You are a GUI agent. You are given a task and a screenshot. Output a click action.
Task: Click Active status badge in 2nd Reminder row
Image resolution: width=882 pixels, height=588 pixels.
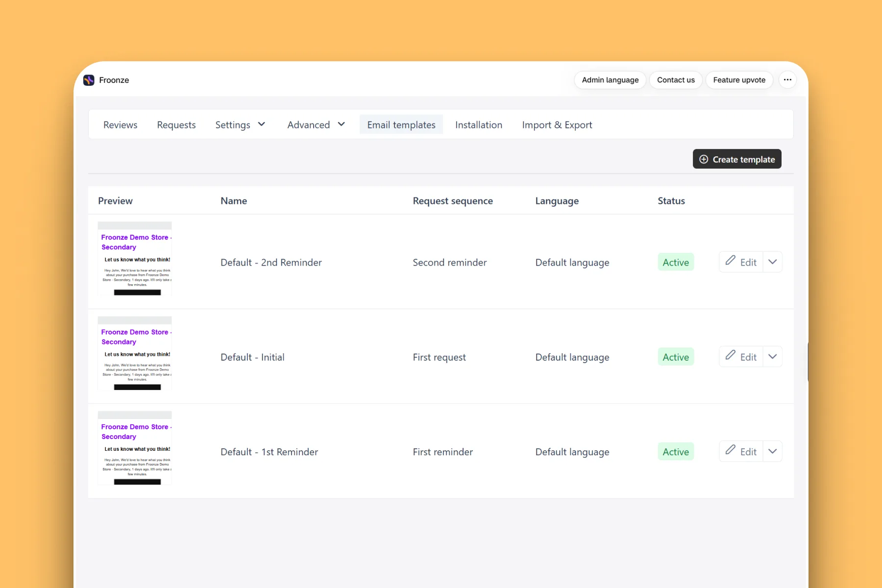[676, 262]
